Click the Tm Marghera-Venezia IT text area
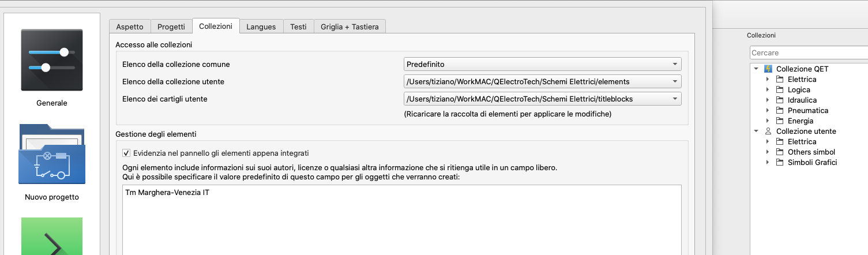Image resolution: width=868 pixels, height=255 pixels. coord(402,219)
